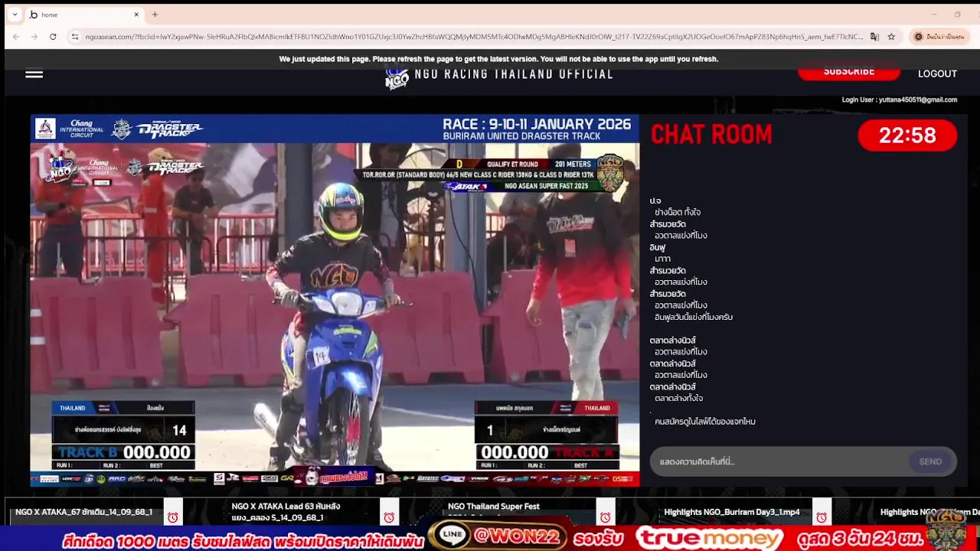Open the browser profile chip
Image resolution: width=980 pixels, height=551 pixels.
coord(939,37)
